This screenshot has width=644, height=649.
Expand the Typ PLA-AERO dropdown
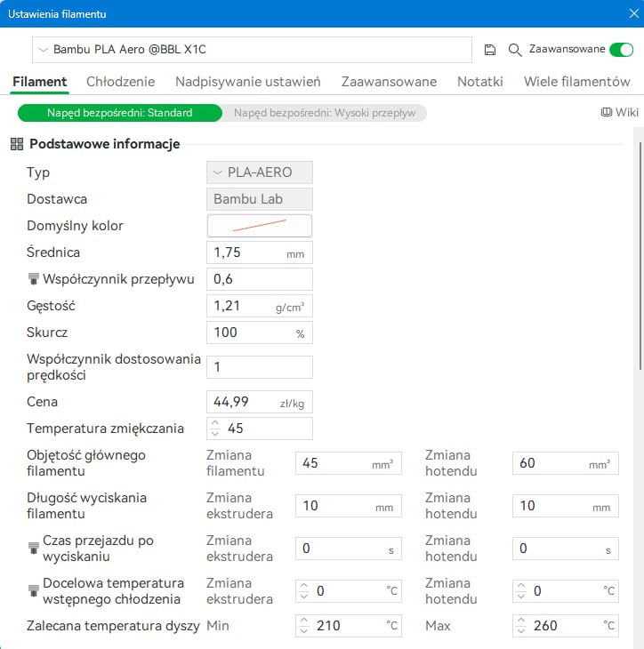[x=260, y=172]
